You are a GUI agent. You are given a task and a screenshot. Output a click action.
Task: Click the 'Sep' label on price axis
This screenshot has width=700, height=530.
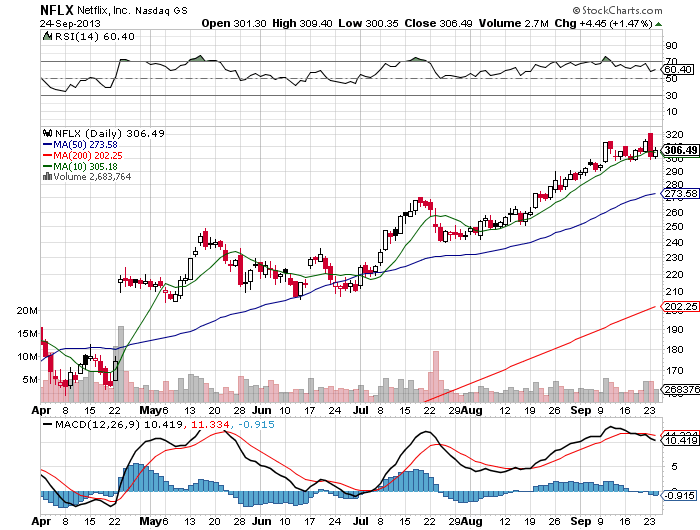[581, 410]
